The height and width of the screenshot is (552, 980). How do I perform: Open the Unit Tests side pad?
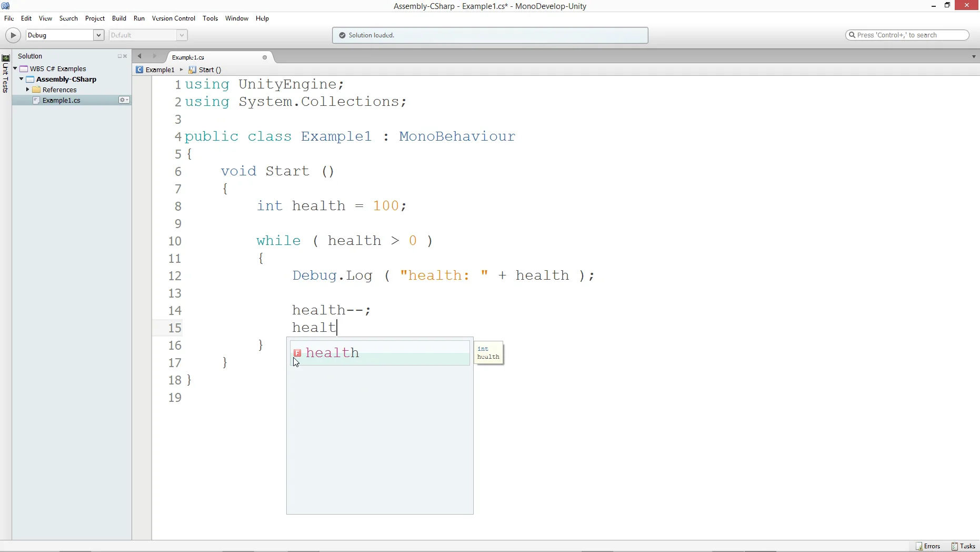click(6, 74)
